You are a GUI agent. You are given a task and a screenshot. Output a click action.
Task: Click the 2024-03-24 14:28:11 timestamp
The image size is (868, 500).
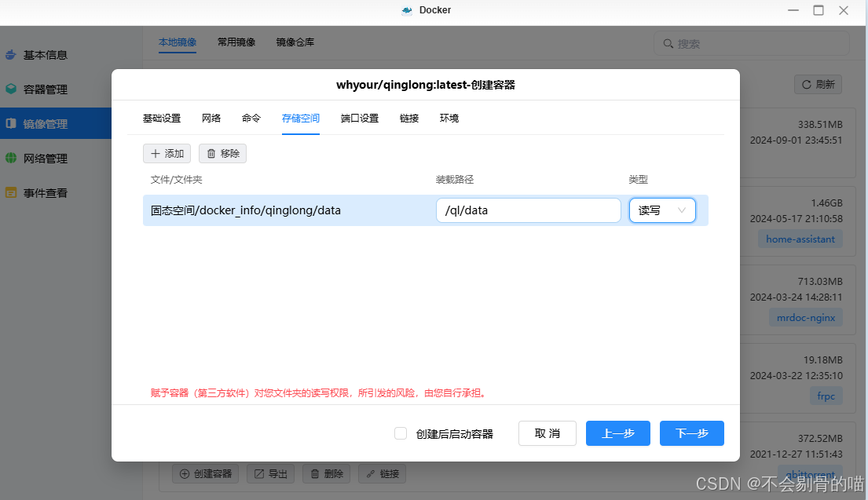click(x=796, y=298)
